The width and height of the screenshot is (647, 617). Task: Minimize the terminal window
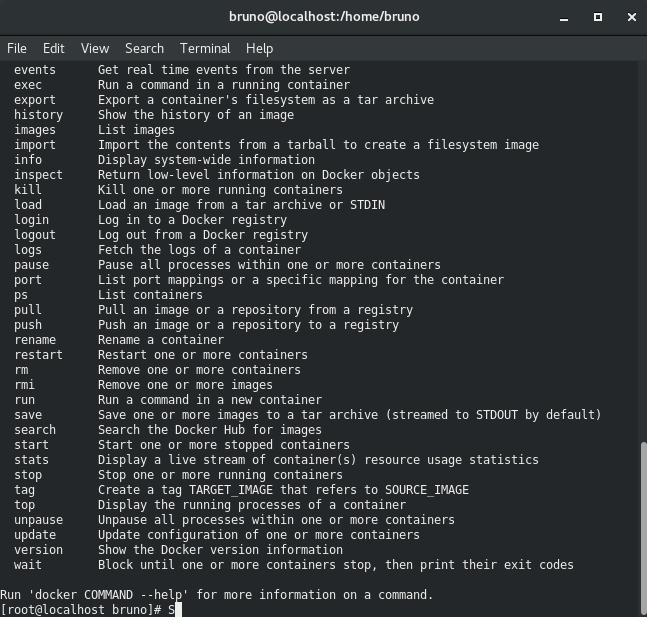point(564,17)
